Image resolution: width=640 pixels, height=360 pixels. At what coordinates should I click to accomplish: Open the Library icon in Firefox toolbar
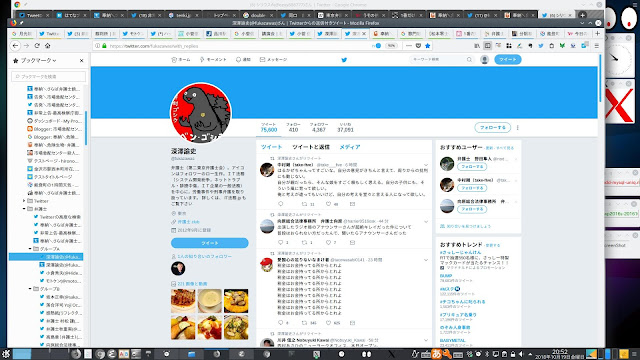pyautogui.click(x=477, y=46)
